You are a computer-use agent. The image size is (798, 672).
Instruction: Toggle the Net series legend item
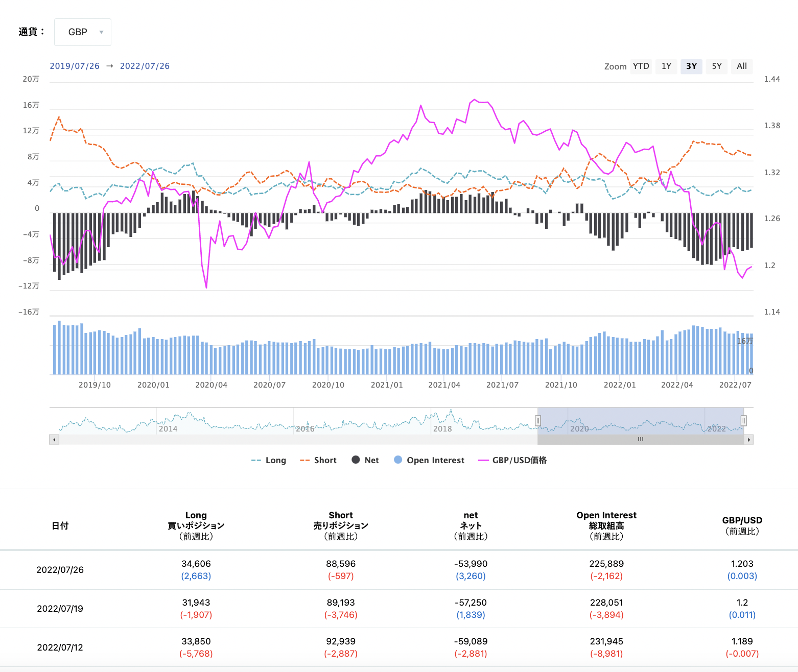(x=365, y=460)
